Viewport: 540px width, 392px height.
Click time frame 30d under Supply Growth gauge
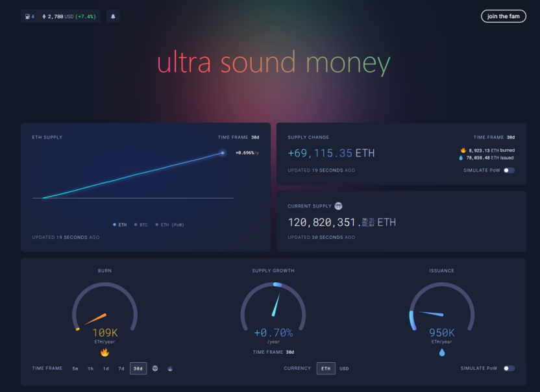point(289,352)
